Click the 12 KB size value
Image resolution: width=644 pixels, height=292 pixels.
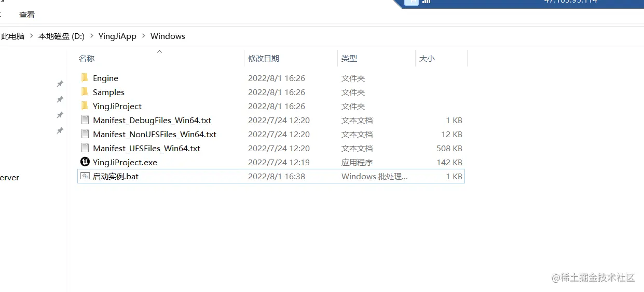coord(451,134)
